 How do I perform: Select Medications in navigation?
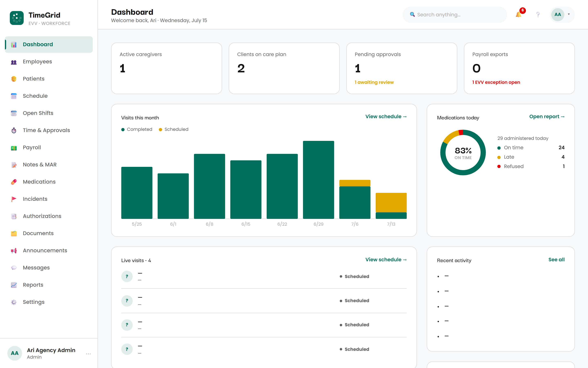49,182
